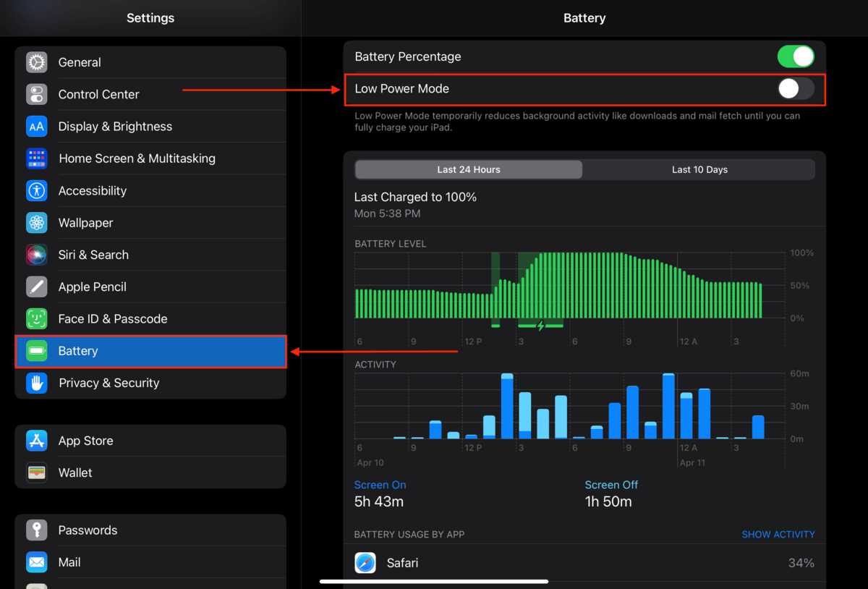This screenshot has height=589, width=868.
Task: Open Privacy & Security settings
Action: click(x=109, y=383)
